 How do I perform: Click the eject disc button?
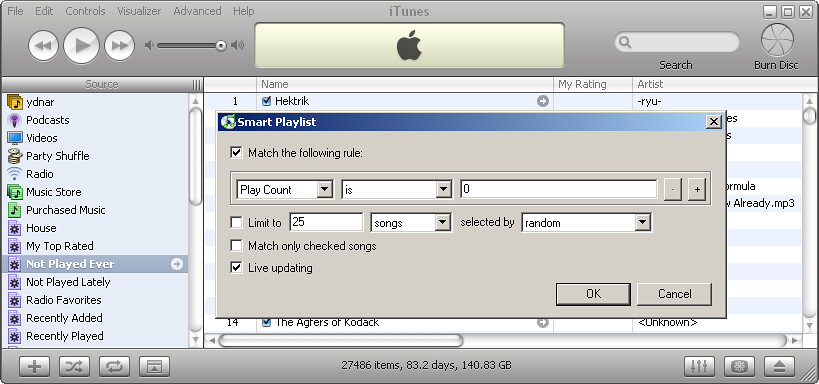pyautogui.click(x=779, y=366)
